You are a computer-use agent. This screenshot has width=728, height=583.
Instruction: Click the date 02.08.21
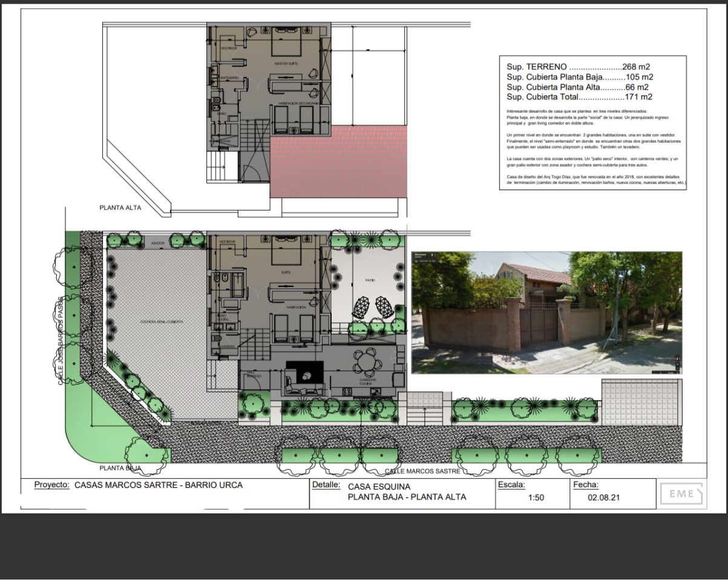point(603,498)
